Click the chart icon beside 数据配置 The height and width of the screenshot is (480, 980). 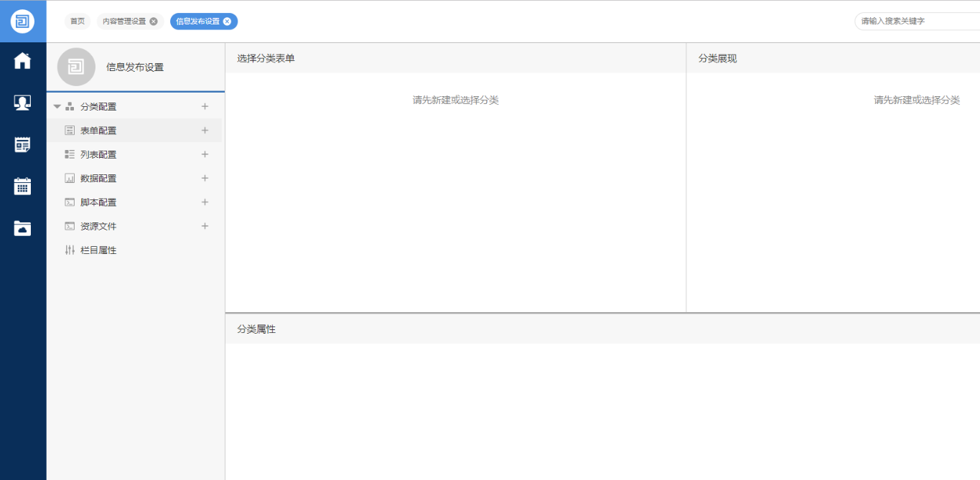(x=70, y=178)
